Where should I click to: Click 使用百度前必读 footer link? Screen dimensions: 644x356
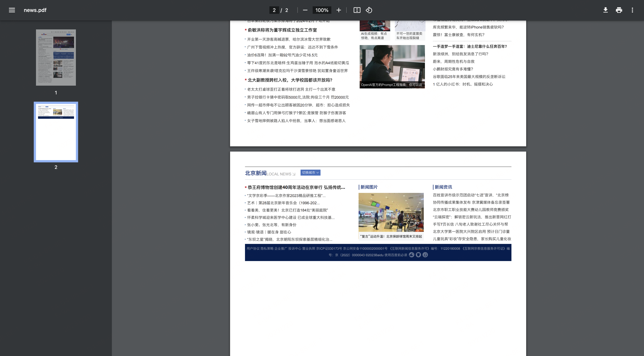pos(396,255)
